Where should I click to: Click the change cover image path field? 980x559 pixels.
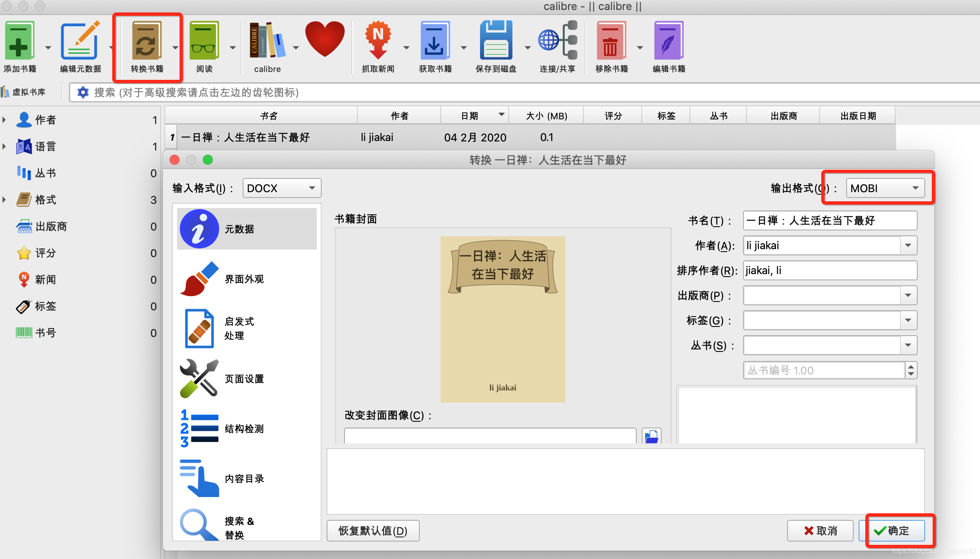490,436
